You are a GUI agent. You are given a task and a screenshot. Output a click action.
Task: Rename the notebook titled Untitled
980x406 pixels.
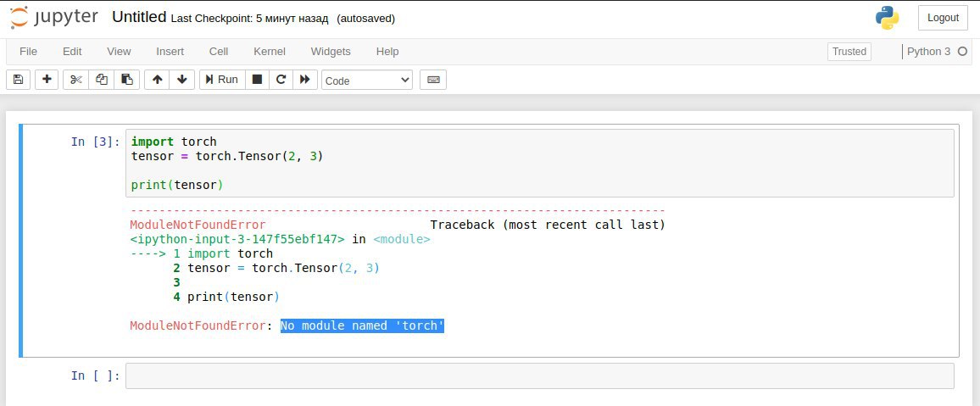[139, 17]
